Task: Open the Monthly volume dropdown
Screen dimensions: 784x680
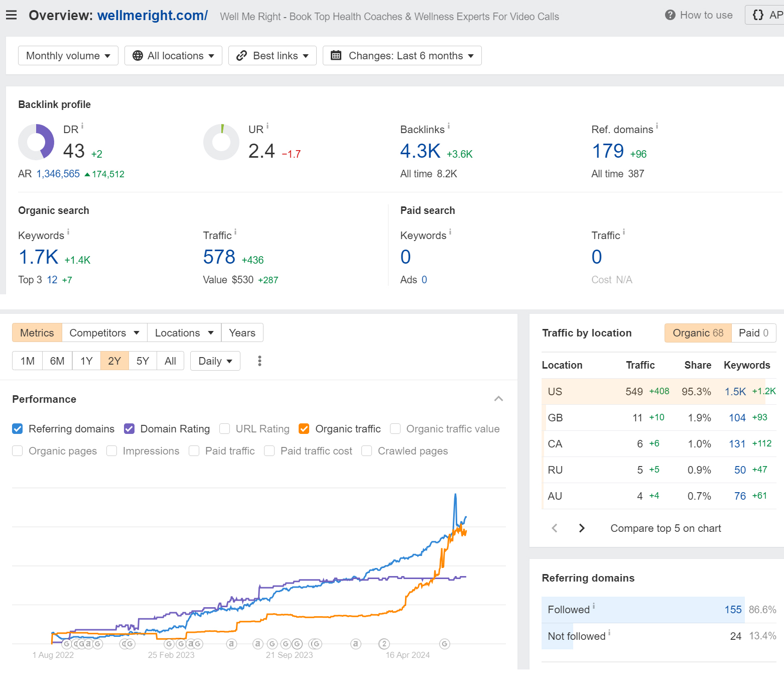Action: click(x=68, y=56)
